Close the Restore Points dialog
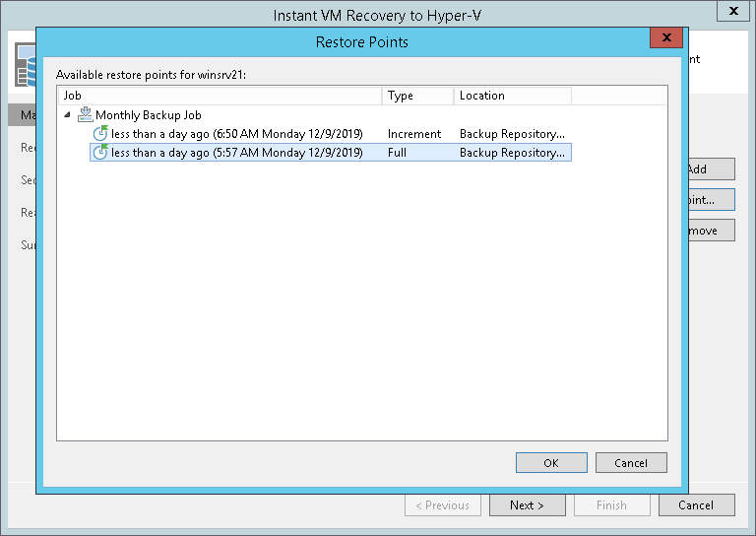The height and width of the screenshot is (536, 756). 666,37
